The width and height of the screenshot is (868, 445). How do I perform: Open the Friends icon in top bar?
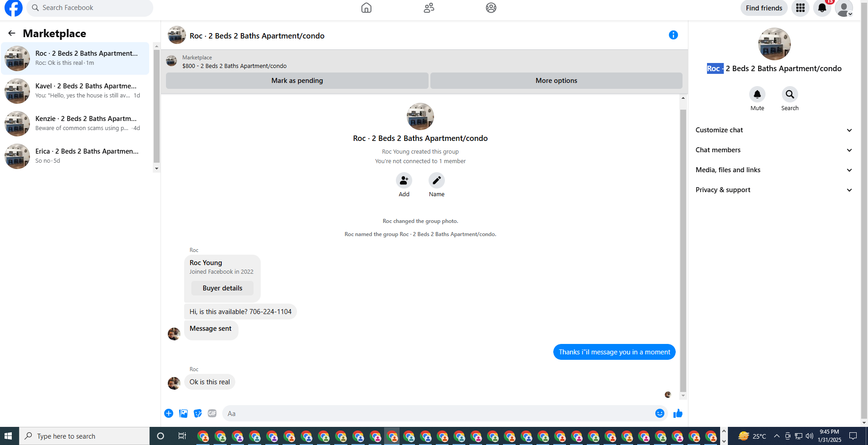[429, 8]
